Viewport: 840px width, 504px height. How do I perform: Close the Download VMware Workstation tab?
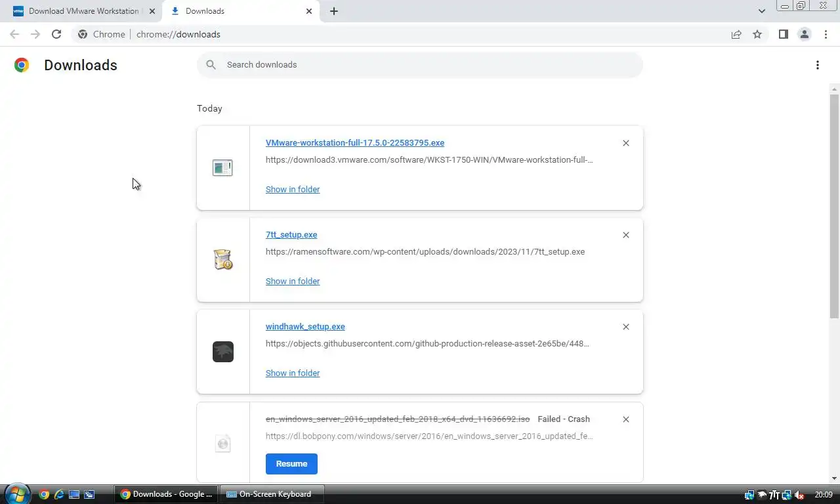(152, 11)
